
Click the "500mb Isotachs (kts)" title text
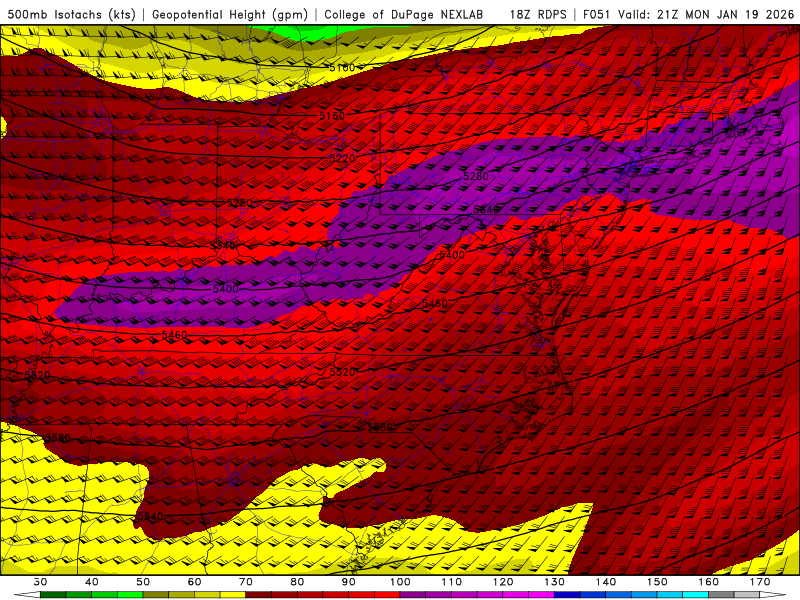71,15
